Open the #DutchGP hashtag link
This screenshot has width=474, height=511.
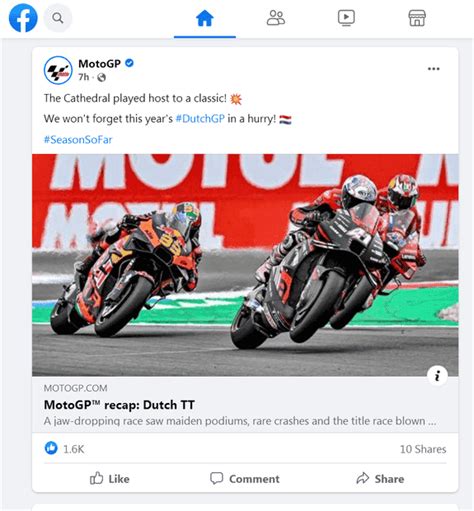pos(200,119)
